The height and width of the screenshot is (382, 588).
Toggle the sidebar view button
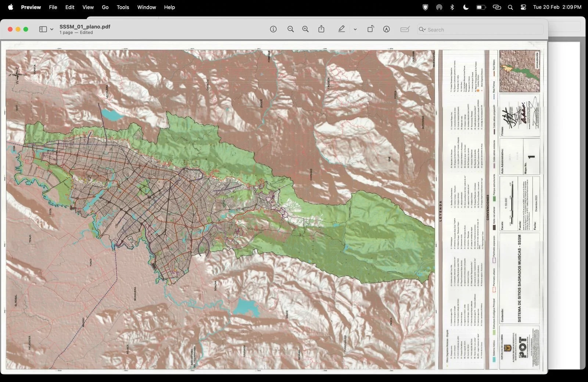[x=43, y=29]
